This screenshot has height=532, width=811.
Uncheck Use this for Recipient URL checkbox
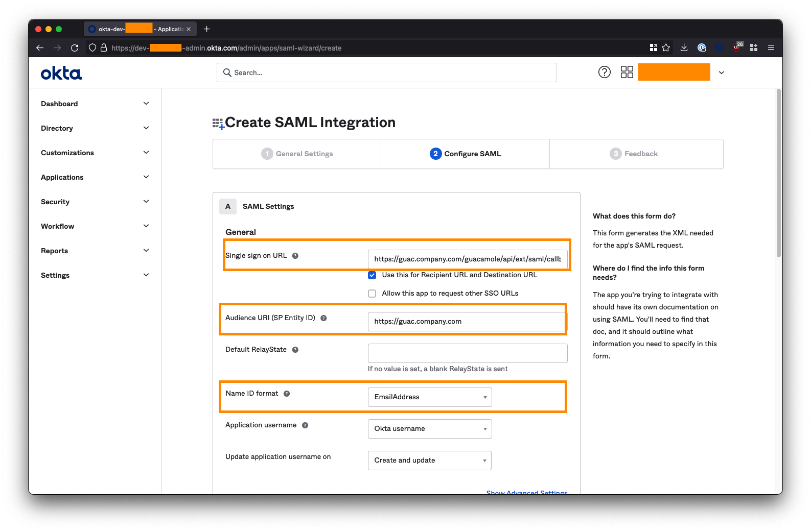tap(372, 275)
